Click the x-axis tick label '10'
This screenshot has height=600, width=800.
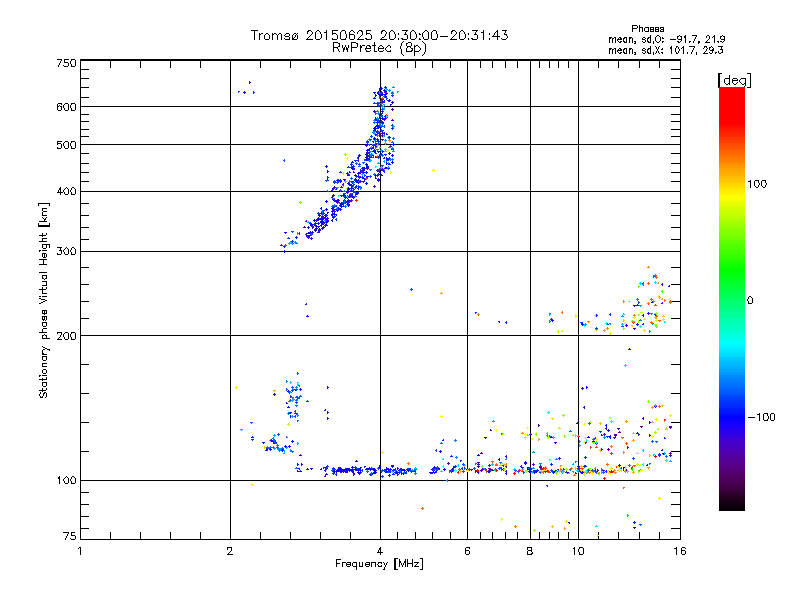pos(578,551)
